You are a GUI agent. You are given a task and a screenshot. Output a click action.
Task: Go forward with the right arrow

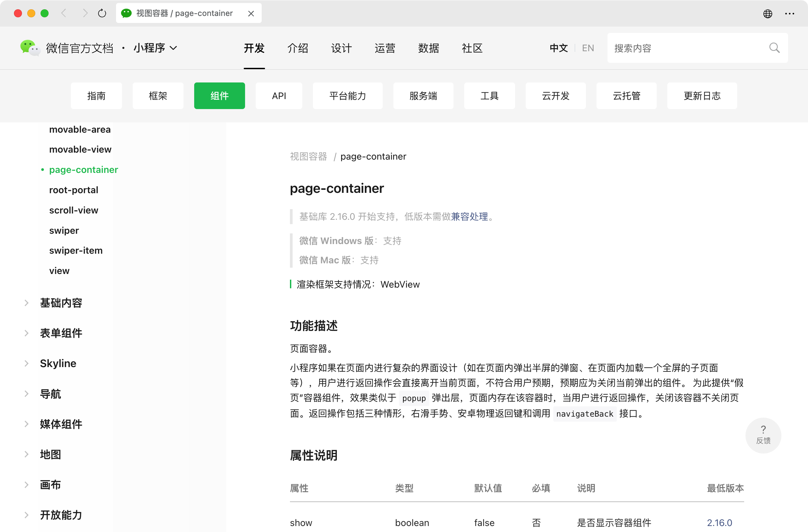point(85,13)
